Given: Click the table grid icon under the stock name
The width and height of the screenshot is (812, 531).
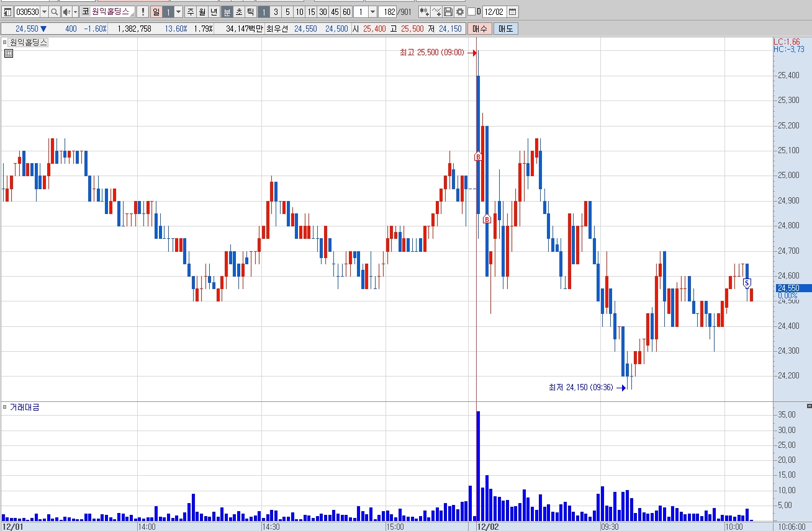Looking at the screenshot, I should pyautogui.click(x=8, y=53).
